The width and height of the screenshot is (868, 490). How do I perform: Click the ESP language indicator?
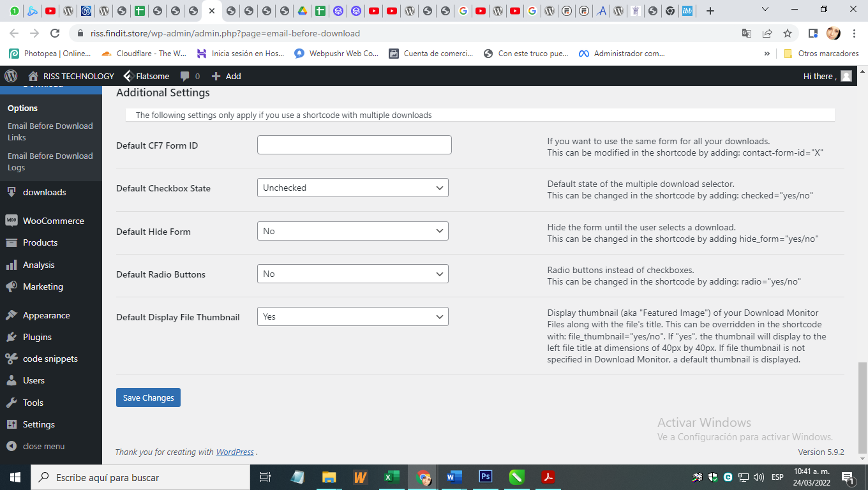(x=777, y=477)
